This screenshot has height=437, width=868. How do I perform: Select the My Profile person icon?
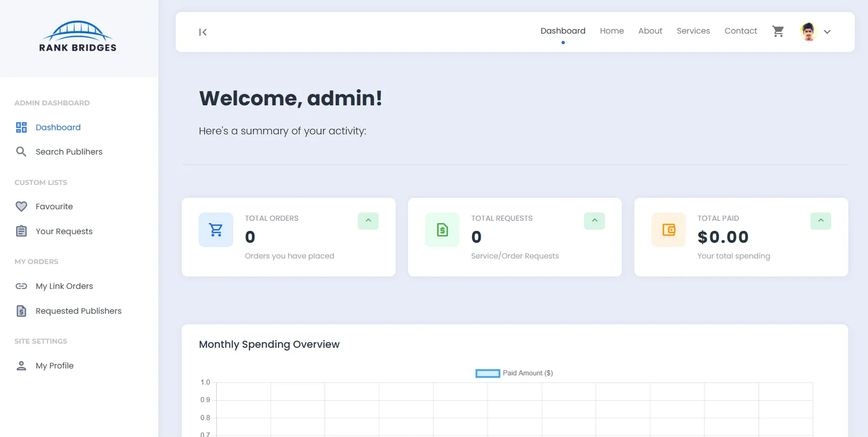coord(21,365)
